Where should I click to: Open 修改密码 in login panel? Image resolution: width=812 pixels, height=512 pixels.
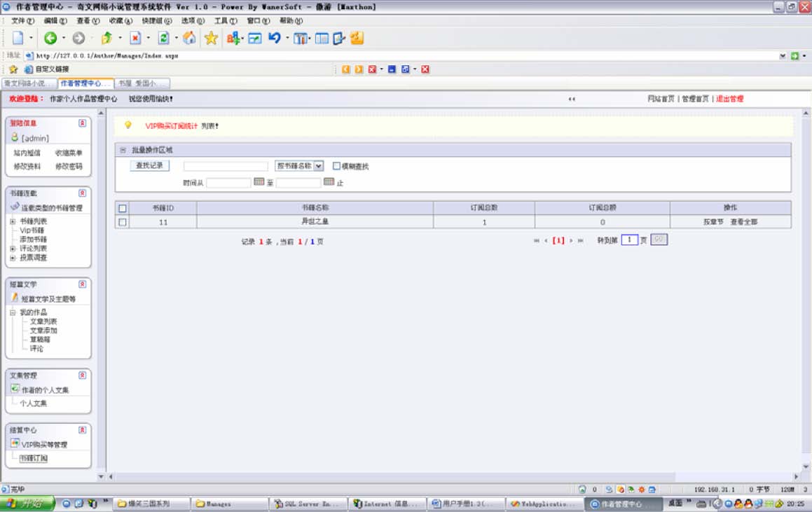69,167
